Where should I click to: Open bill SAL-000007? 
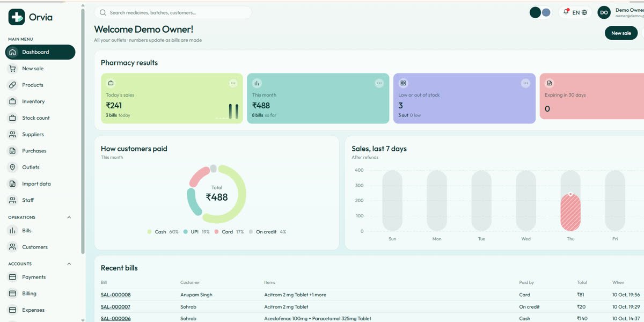click(115, 307)
